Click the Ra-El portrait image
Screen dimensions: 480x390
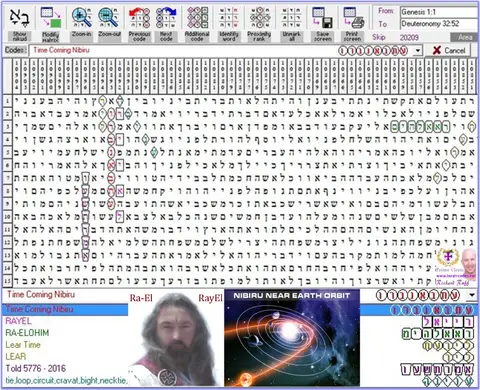(x=176, y=339)
